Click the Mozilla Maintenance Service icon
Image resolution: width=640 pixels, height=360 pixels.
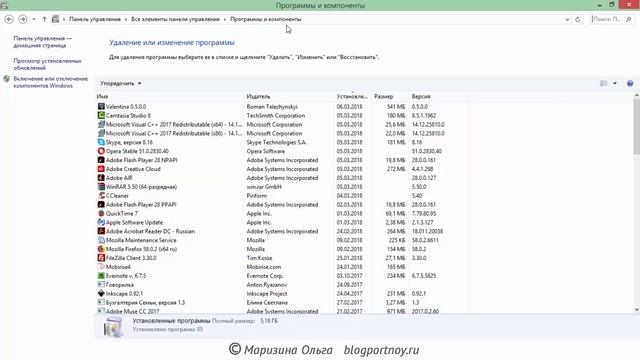[101, 240]
